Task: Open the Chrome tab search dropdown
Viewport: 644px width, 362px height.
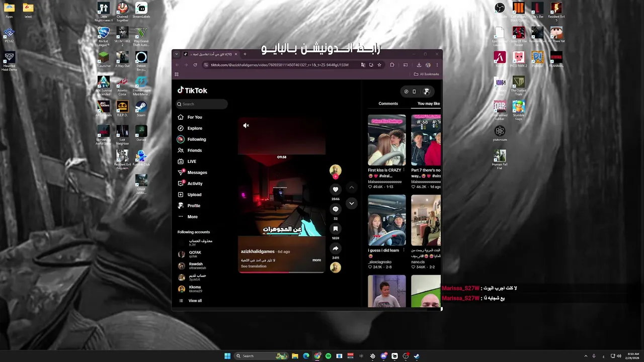Action: click(177, 54)
